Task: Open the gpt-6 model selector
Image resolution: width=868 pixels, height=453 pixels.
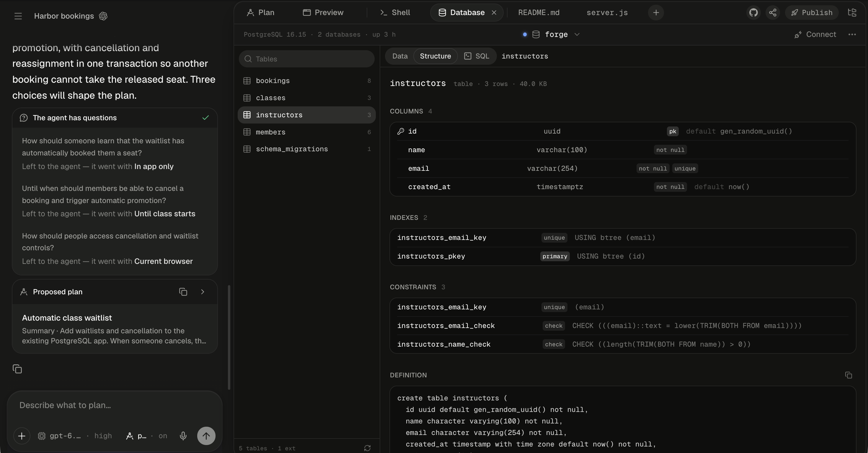Action: click(59, 436)
